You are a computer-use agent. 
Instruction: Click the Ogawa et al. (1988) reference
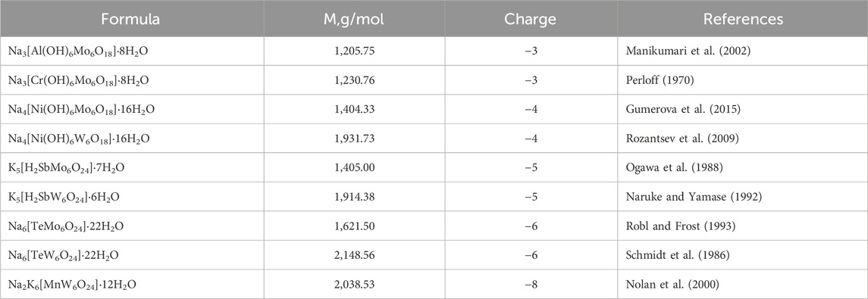point(668,168)
